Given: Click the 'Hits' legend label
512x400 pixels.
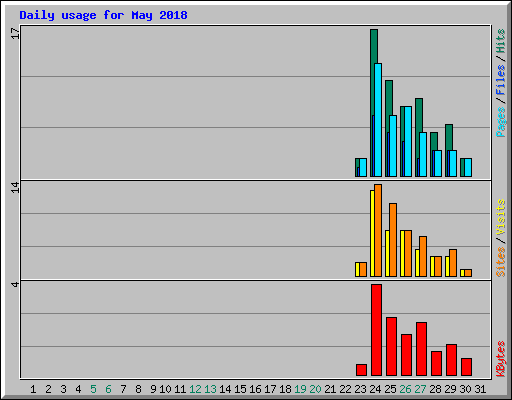Looking at the screenshot, I should point(501,41).
